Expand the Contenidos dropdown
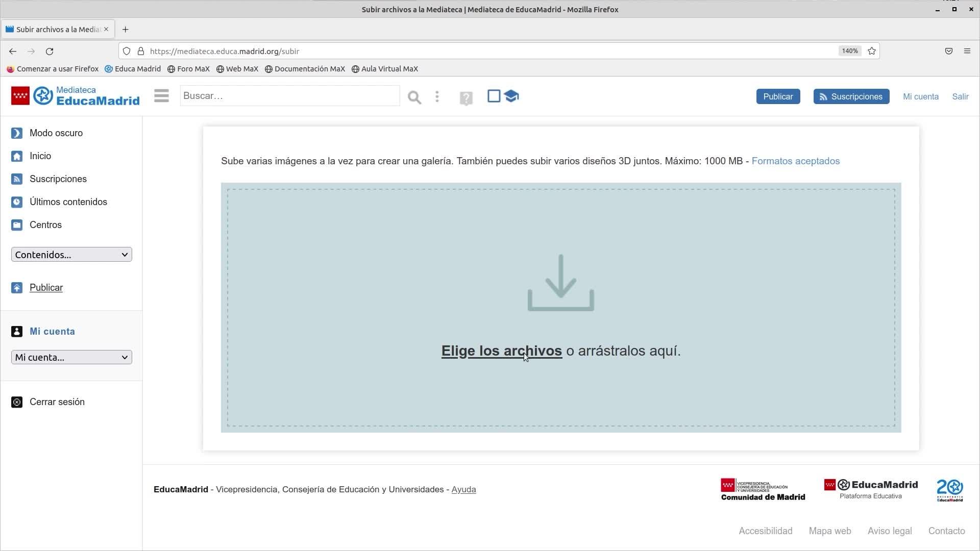980x551 pixels. pyautogui.click(x=71, y=255)
